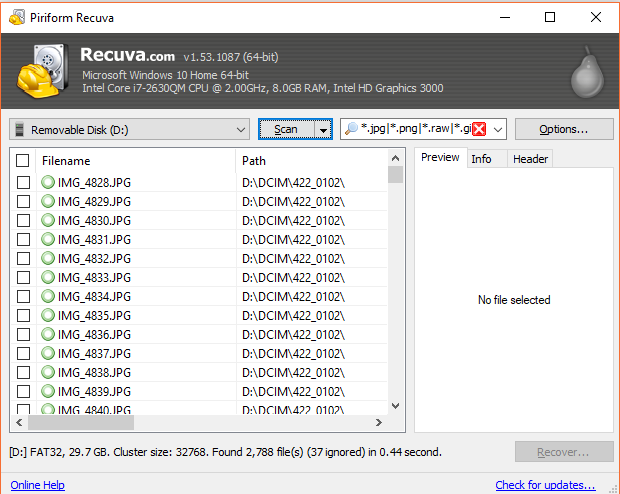This screenshot has height=494, width=620.
Task: Maximize the Piriform Recuva window
Action: 550,17
